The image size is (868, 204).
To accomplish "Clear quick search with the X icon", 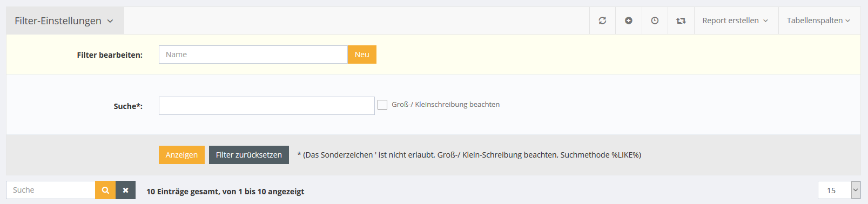I will pyautogui.click(x=125, y=190).
